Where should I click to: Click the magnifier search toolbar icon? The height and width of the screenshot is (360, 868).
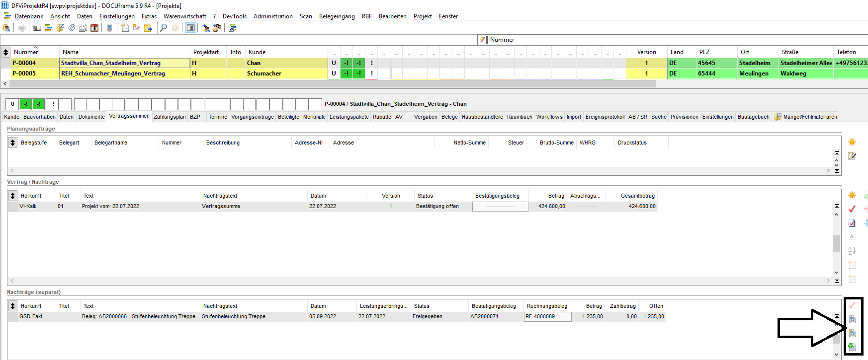(164, 28)
